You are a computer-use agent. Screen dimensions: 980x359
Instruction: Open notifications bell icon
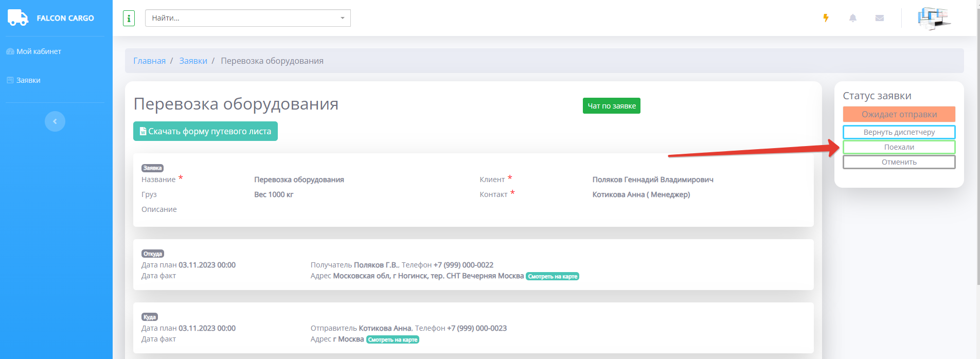852,18
